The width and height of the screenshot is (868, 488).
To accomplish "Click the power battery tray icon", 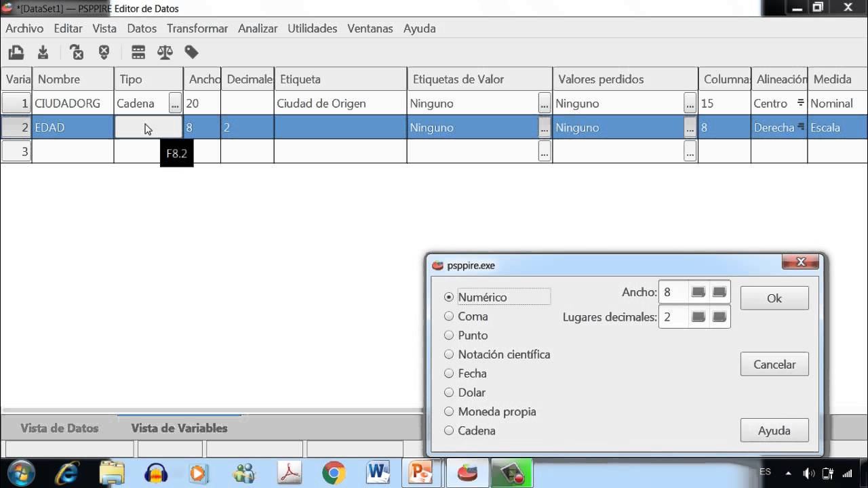I will [x=827, y=473].
